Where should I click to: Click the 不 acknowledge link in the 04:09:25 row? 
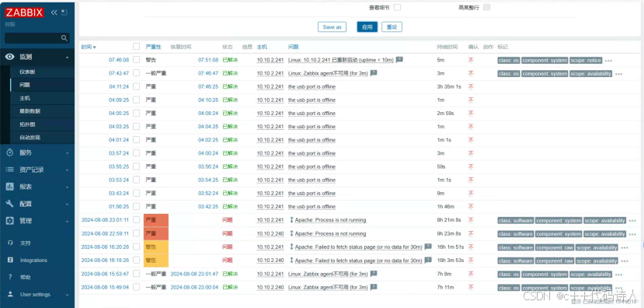coord(471,100)
